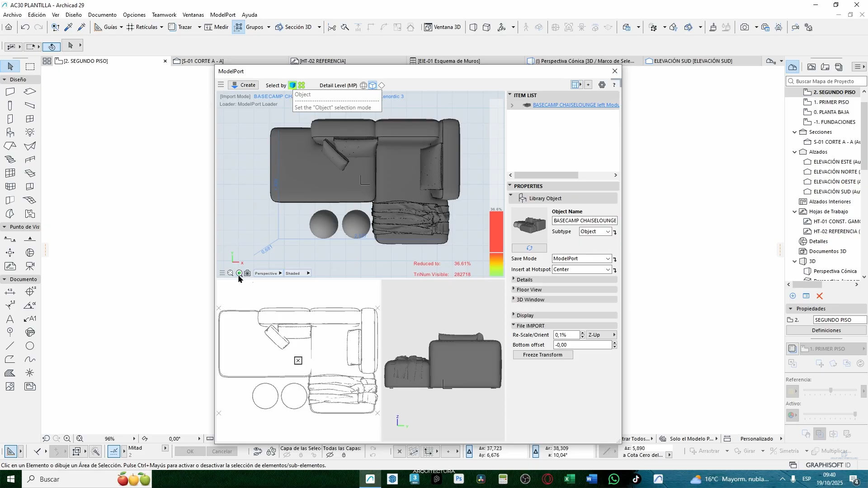
Task: Open the Subtype Object dropdown
Action: click(x=595, y=231)
